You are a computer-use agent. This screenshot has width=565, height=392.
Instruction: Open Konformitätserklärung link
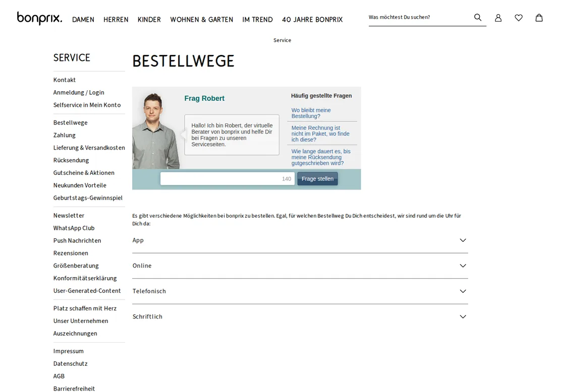coord(85,278)
